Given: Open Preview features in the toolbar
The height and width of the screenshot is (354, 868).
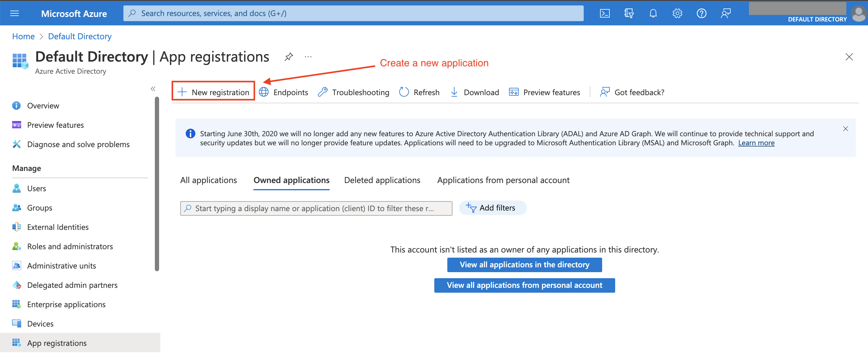Looking at the screenshot, I should coord(544,92).
